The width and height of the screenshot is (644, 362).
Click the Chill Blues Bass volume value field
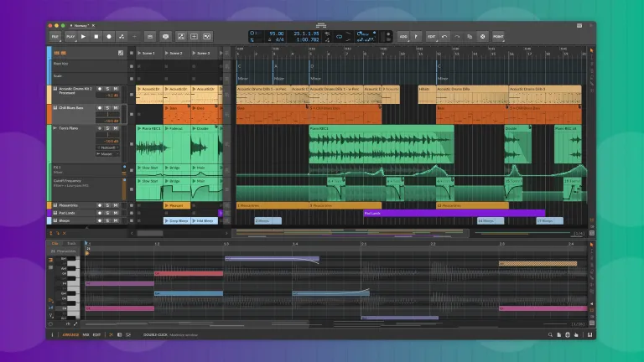coord(107,121)
